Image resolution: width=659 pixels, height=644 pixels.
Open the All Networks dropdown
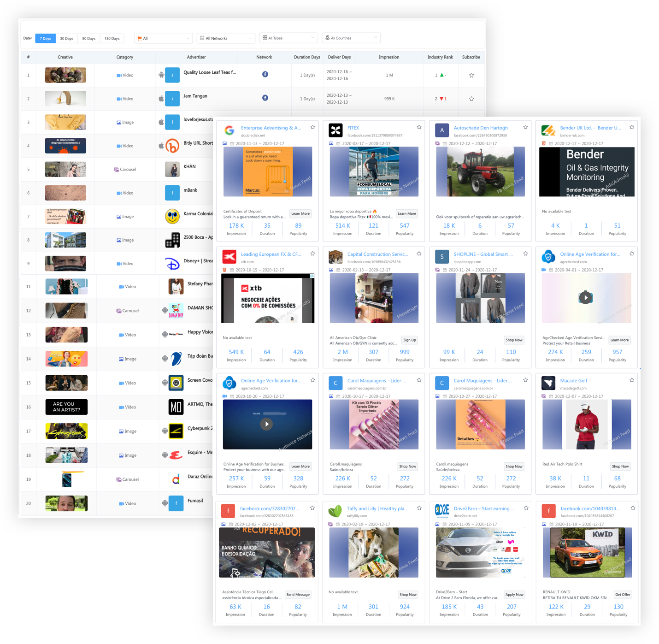point(226,38)
